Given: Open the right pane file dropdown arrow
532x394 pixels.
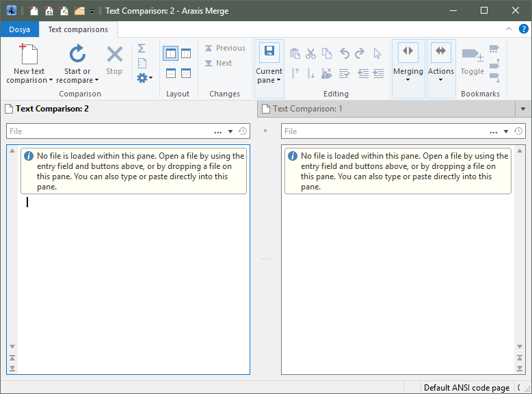Looking at the screenshot, I should [506, 131].
